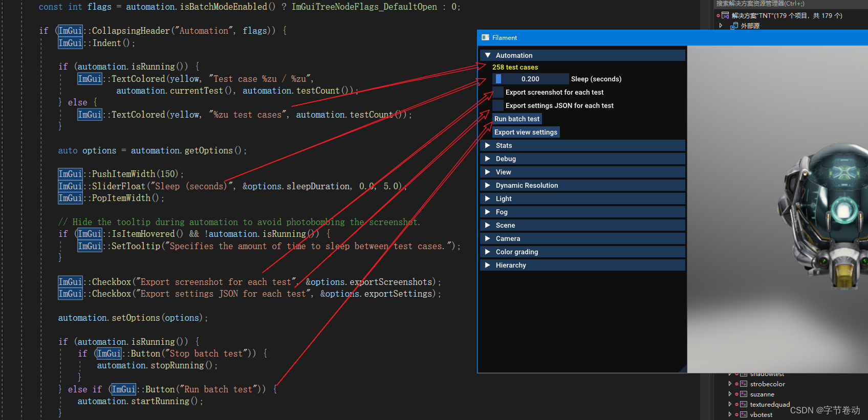Screen dimensions: 868x420
Task: Click exportScreenshots in the code
Action: click(390, 282)
